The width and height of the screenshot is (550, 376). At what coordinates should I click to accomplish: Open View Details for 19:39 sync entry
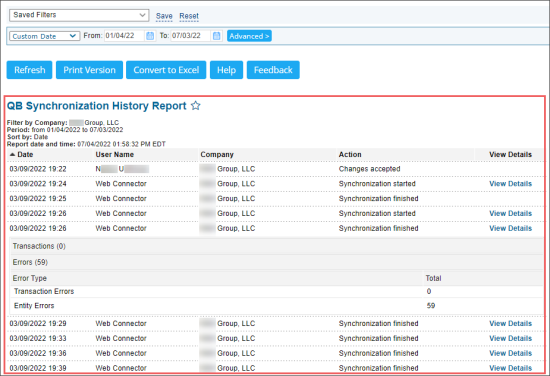point(510,368)
